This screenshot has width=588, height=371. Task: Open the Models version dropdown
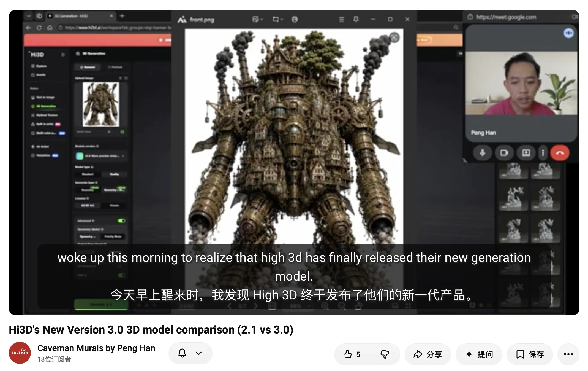click(101, 156)
